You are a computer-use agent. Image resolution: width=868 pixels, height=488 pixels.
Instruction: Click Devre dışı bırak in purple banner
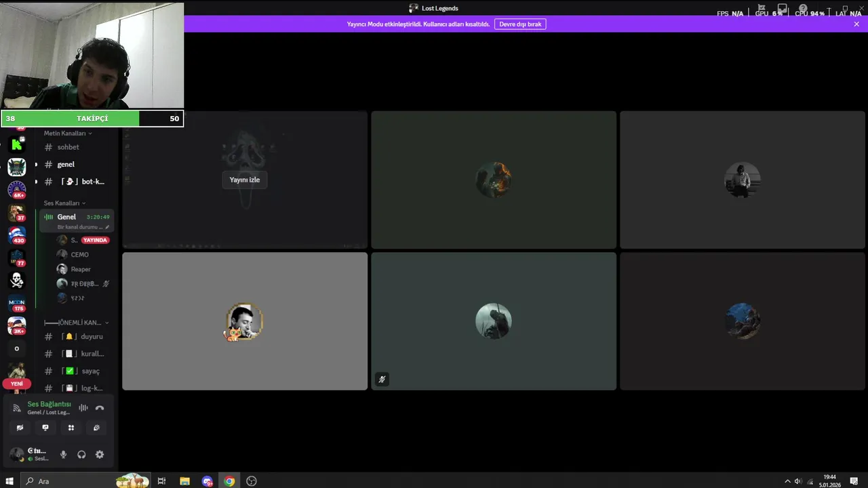click(520, 24)
